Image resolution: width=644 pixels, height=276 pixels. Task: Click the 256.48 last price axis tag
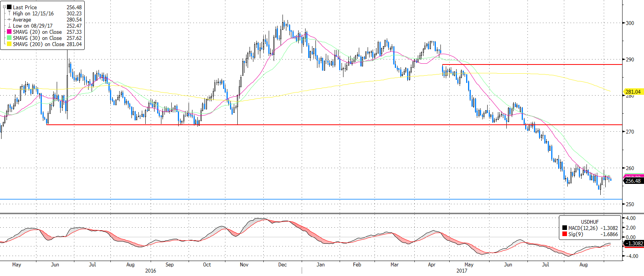click(633, 181)
